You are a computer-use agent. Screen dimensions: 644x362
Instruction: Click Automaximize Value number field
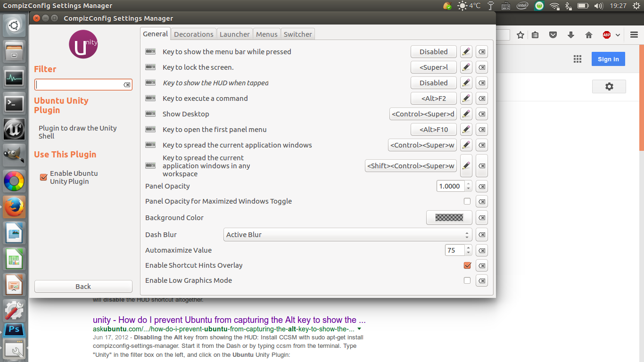point(454,250)
